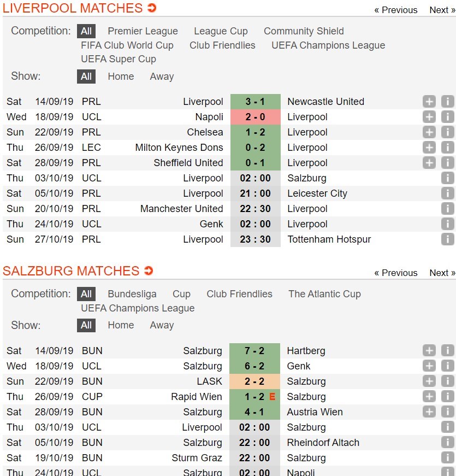Go to Next Liverpool matches
The height and width of the screenshot is (476, 456).
[x=442, y=10]
